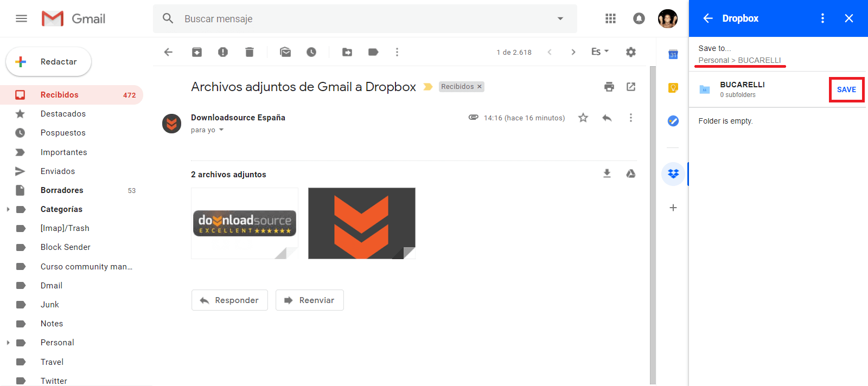Screen dimensions: 868x386
Task: Star the Downloadsource España message
Action: 583,118
